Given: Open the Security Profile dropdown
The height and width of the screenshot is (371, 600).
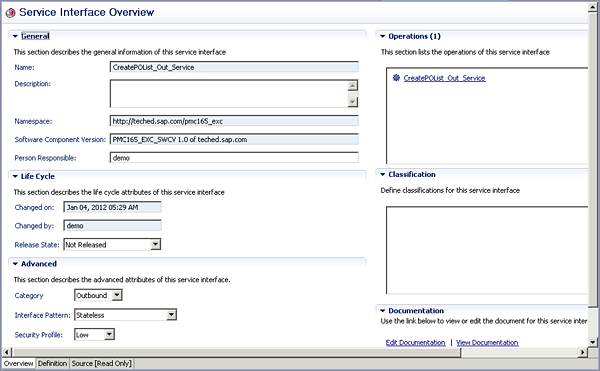Looking at the screenshot, I should pyautogui.click(x=109, y=335).
